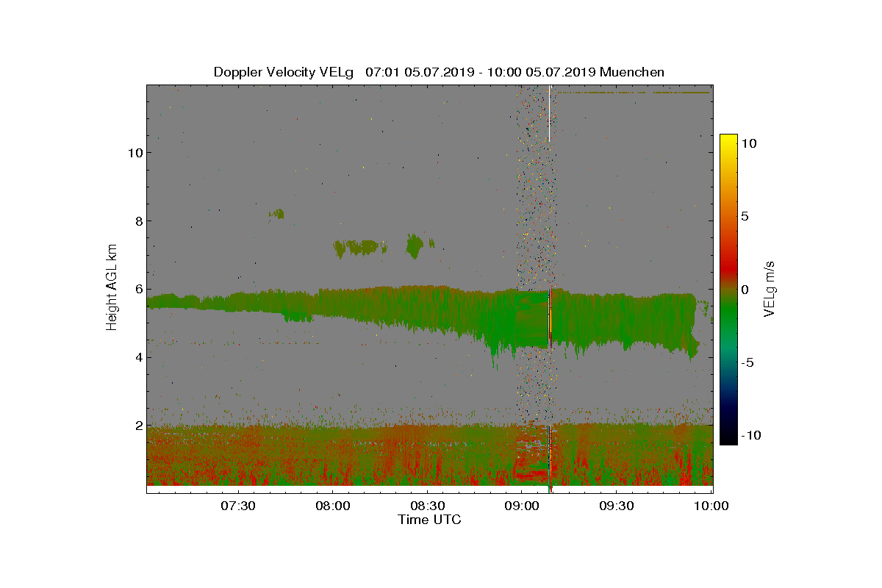Click the plot title 'Doppler Velocity VELg'

(283, 72)
